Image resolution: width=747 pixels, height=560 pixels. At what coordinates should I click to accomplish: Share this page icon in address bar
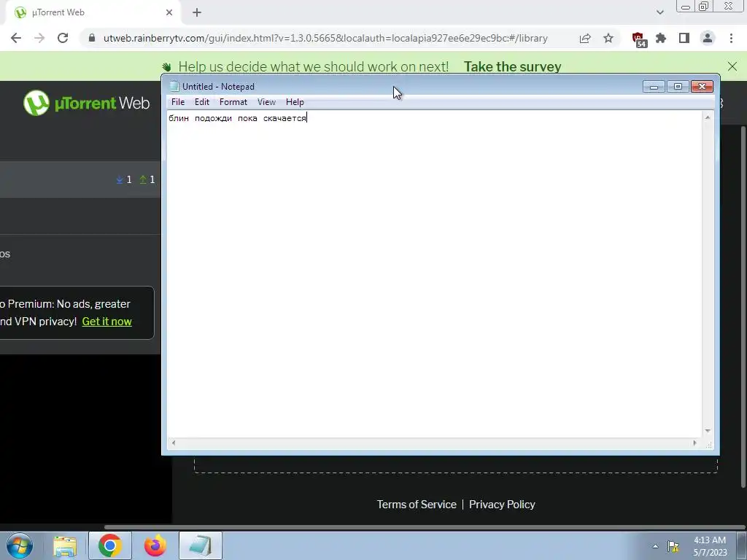(585, 38)
